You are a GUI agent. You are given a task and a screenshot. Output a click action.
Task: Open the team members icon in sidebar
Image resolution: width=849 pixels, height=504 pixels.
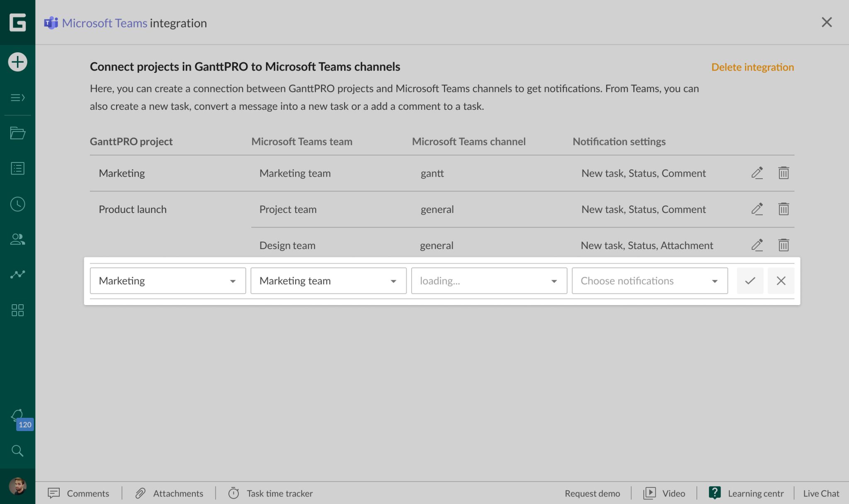click(17, 239)
